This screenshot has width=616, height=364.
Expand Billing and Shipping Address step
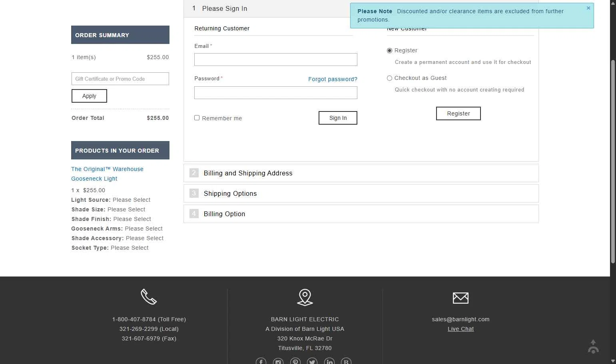click(361, 173)
